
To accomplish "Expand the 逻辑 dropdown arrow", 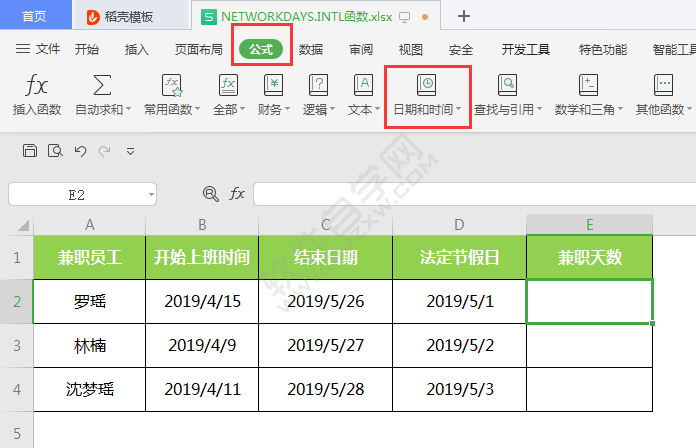I will (x=332, y=109).
